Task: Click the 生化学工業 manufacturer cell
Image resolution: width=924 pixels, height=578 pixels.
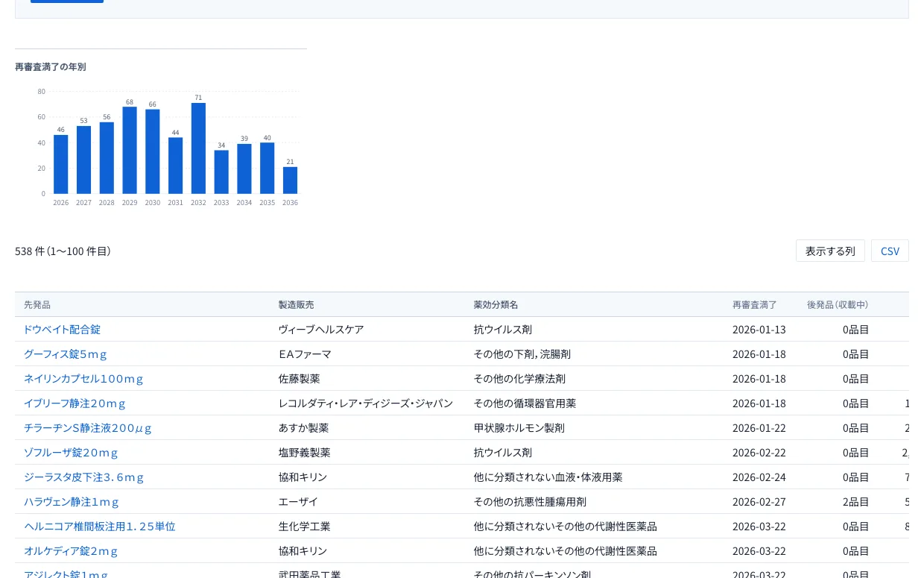Action: 304,526
